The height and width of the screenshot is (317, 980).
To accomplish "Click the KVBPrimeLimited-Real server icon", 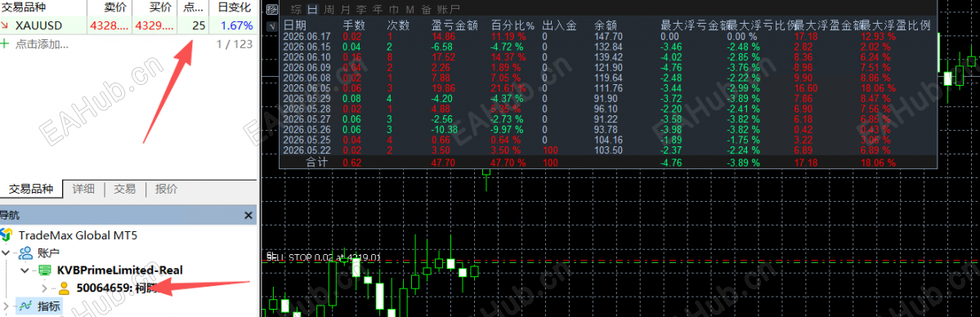I will pyautogui.click(x=44, y=270).
